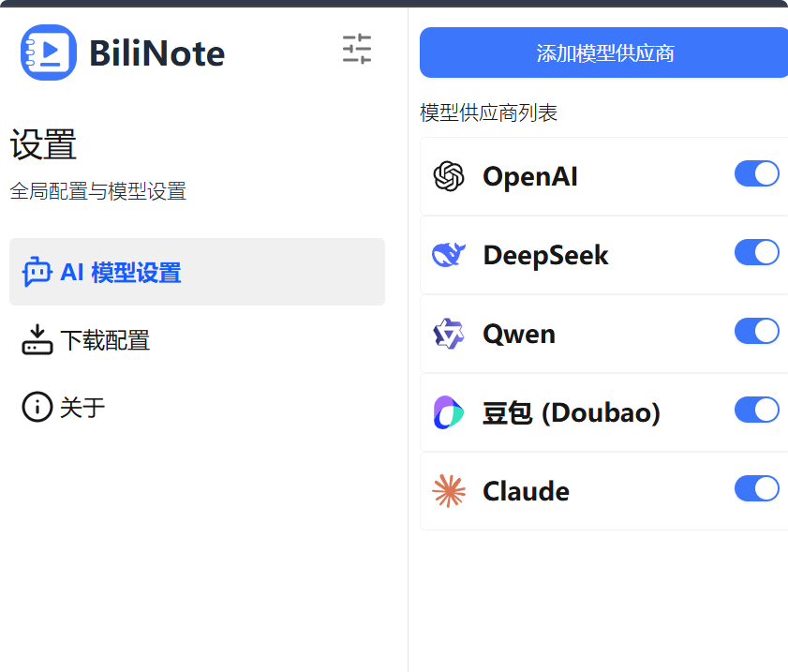The width and height of the screenshot is (788, 672).
Task: Disable the Claude provider switch
Action: point(756,489)
